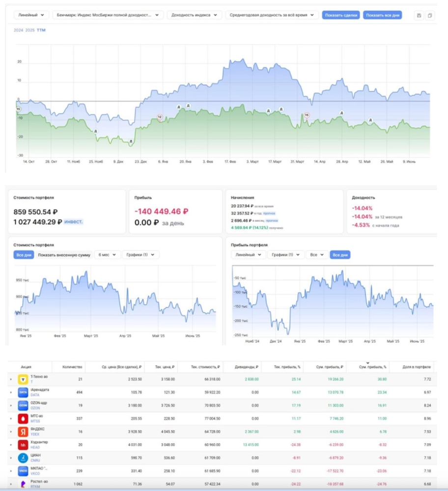This screenshot has height=491, width=448.
Task: Open the 6 мес period dropdown
Action: pos(107,255)
